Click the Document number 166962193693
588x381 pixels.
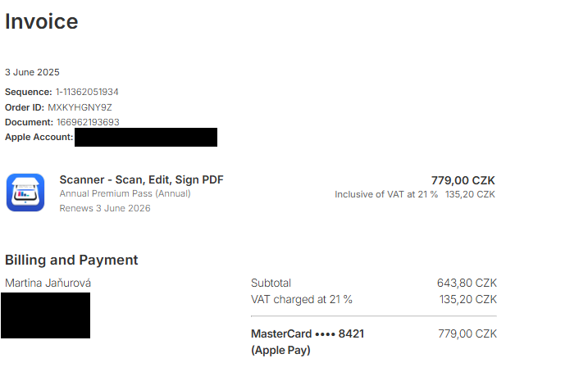pyautogui.click(x=88, y=122)
